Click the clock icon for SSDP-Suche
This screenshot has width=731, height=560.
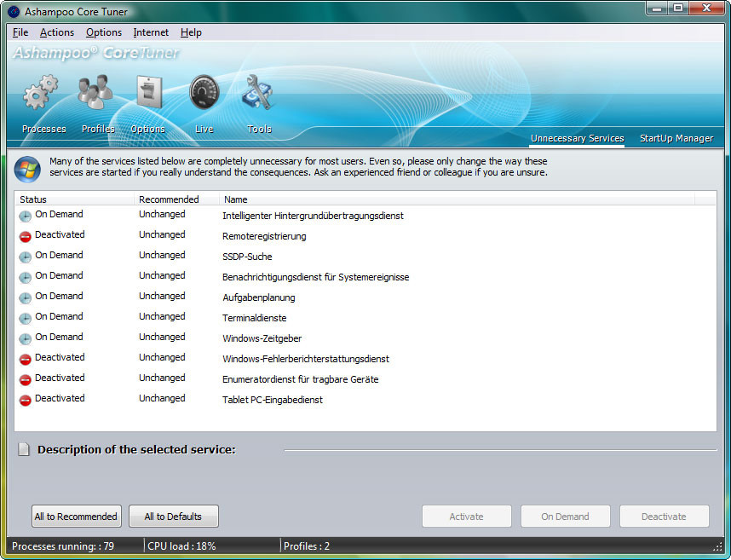pyautogui.click(x=26, y=257)
